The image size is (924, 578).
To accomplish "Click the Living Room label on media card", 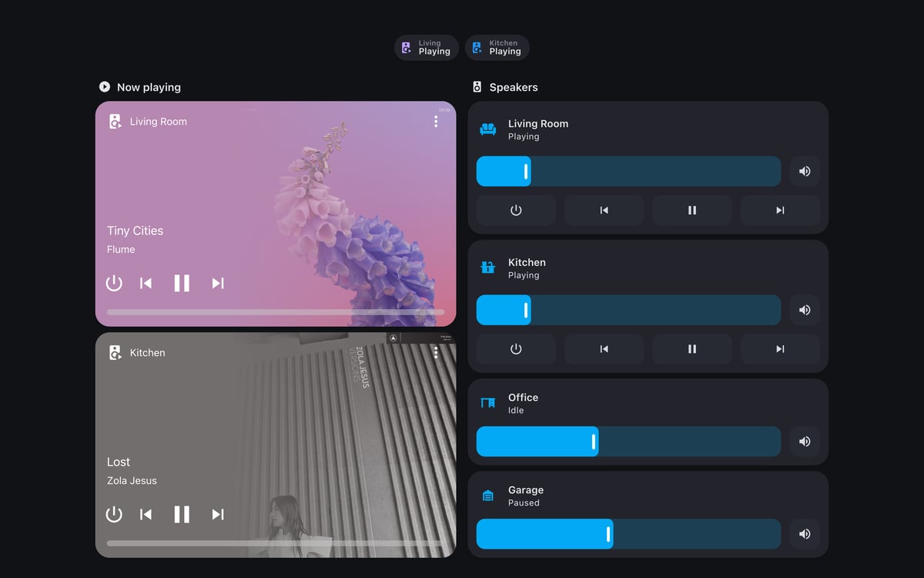I will click(x=158, y=122).
